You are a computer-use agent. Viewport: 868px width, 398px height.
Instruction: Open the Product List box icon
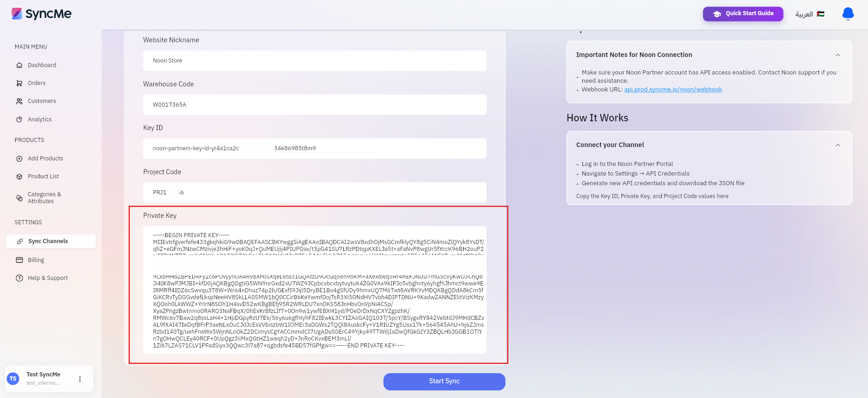19,176
